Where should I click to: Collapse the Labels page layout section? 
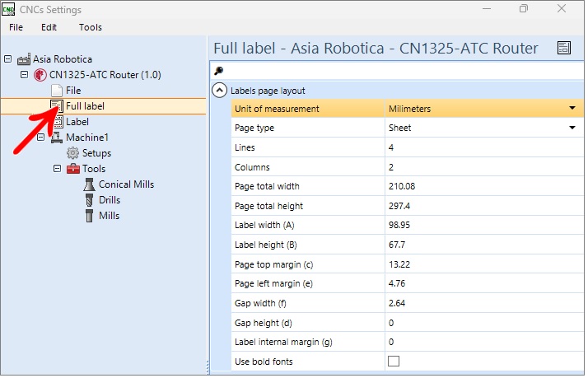click(x=221, y=91)
